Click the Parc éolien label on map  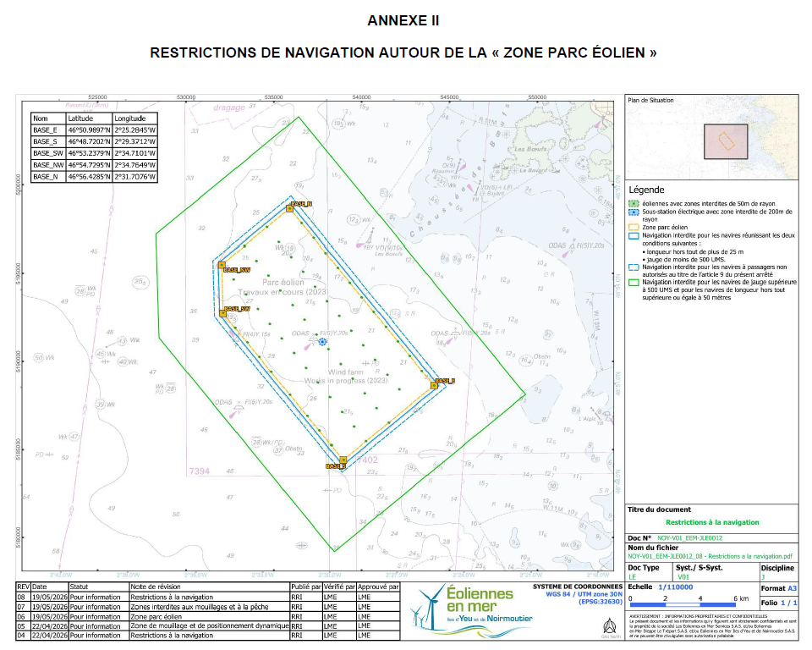[283, 283]
